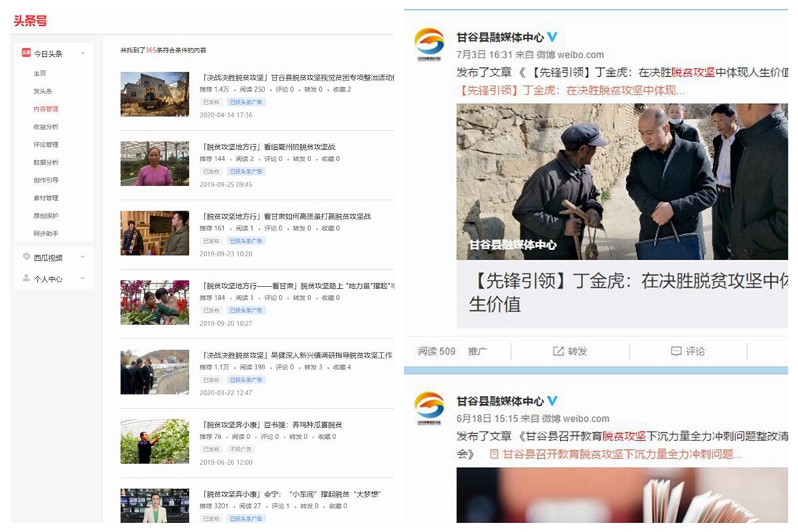
Task: Expand the 个人中心 sidebar section
Action: (x=83, y=279)
